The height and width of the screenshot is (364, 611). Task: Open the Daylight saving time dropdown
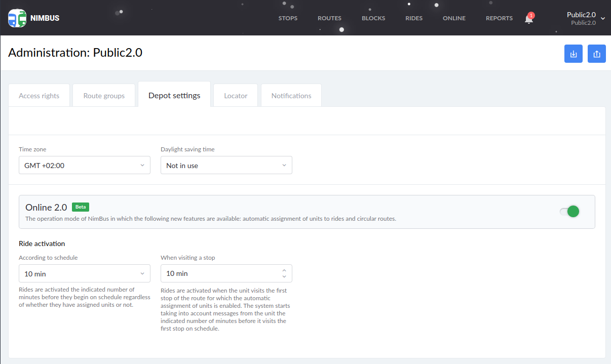coord(226,166)
